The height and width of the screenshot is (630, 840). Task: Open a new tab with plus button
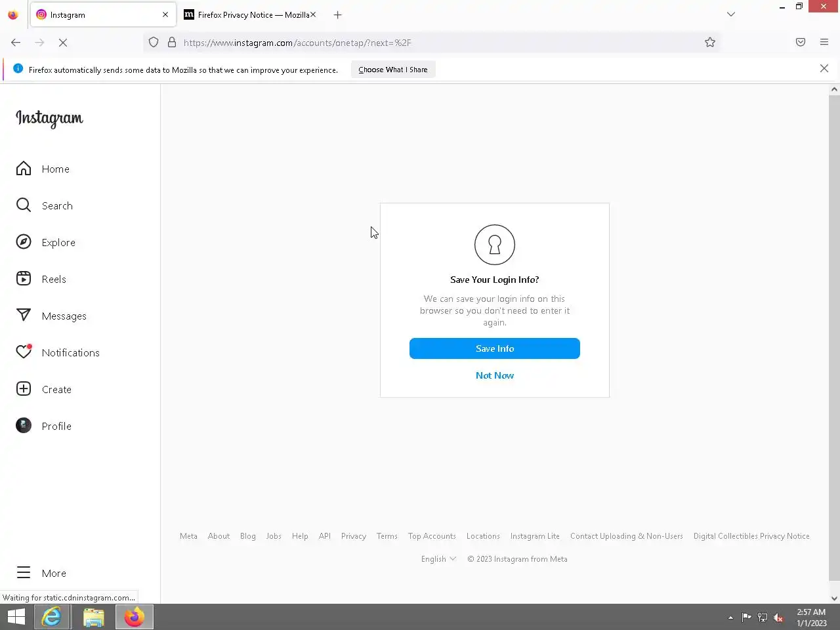point(337,14)
